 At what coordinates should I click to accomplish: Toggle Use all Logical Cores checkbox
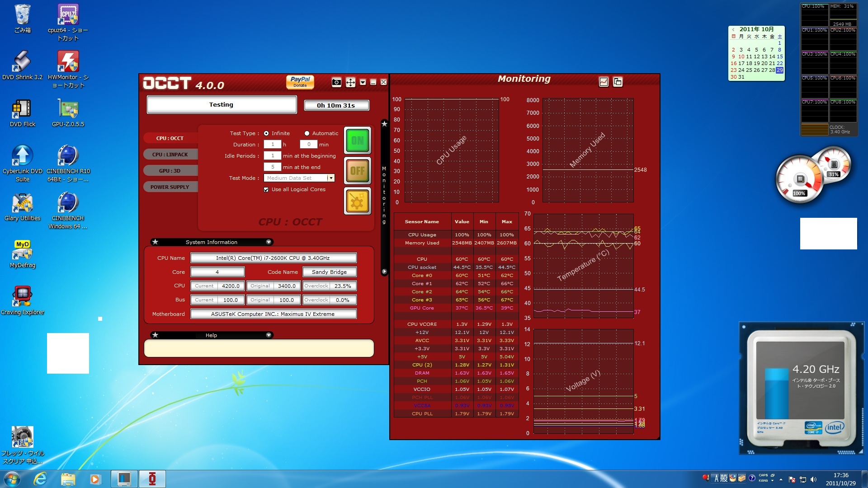point(266,190)
